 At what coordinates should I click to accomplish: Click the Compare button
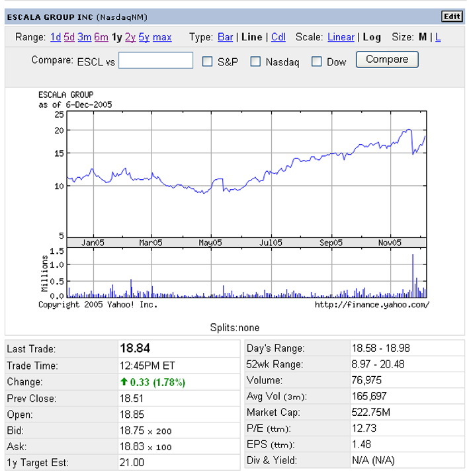pos(387,59)
